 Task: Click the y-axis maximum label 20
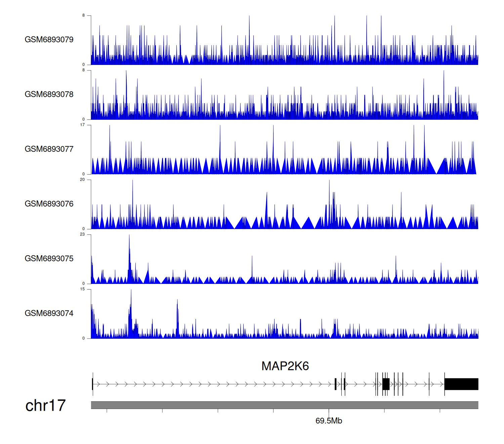(82, 180)
